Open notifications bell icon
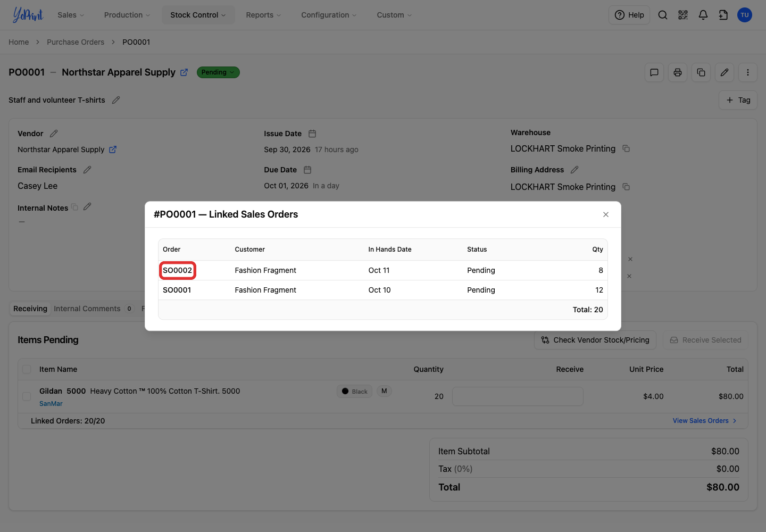 coord(703,15)
